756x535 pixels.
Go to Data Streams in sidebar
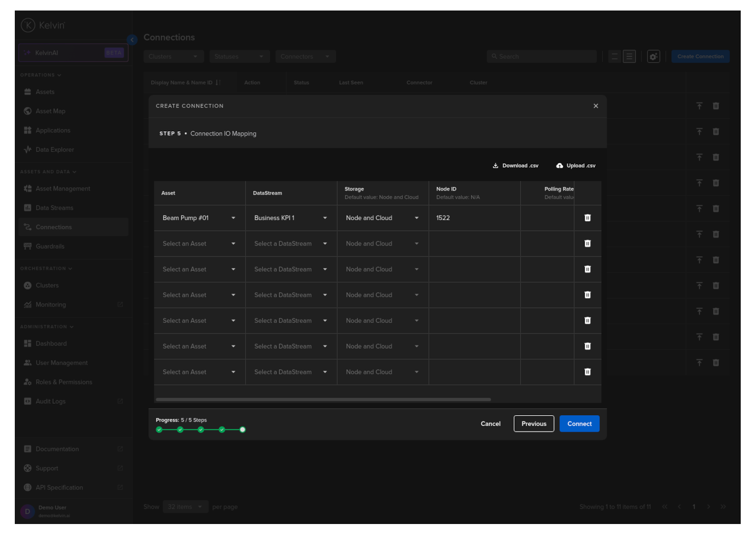tap(54, 208)
